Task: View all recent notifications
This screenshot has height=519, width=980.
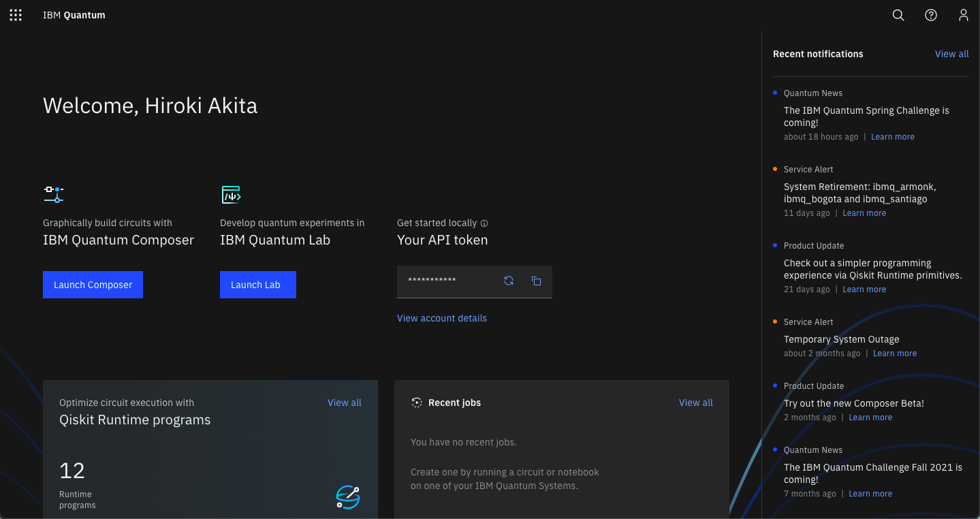Action: point(951,54)
